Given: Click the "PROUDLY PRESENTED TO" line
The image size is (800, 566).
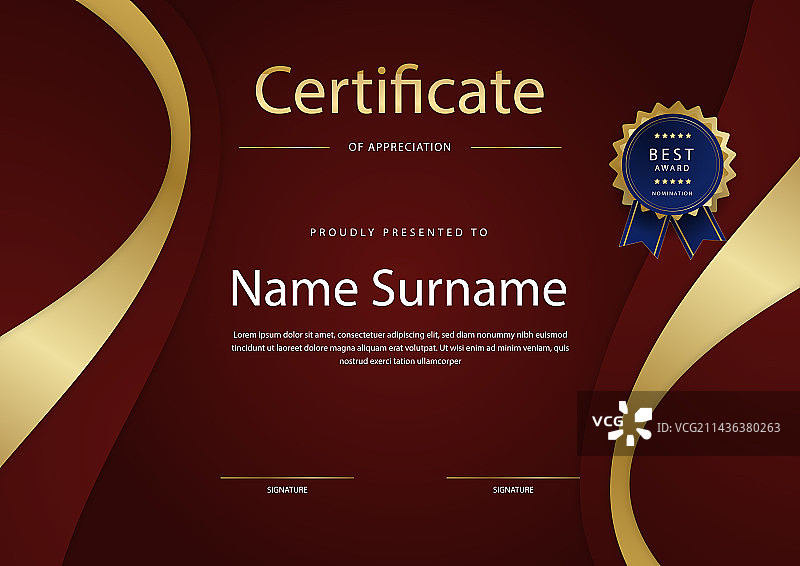Looking at the screenshot, I should pyautogui.click(x=399, y=232).
